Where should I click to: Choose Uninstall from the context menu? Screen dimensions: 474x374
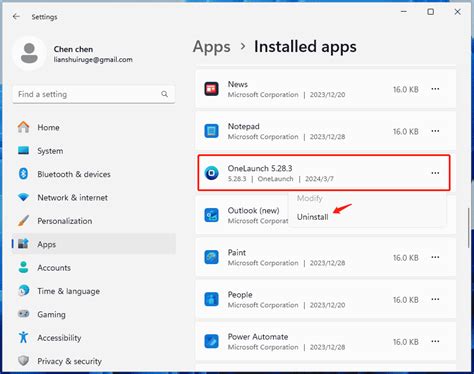[312, 217]
